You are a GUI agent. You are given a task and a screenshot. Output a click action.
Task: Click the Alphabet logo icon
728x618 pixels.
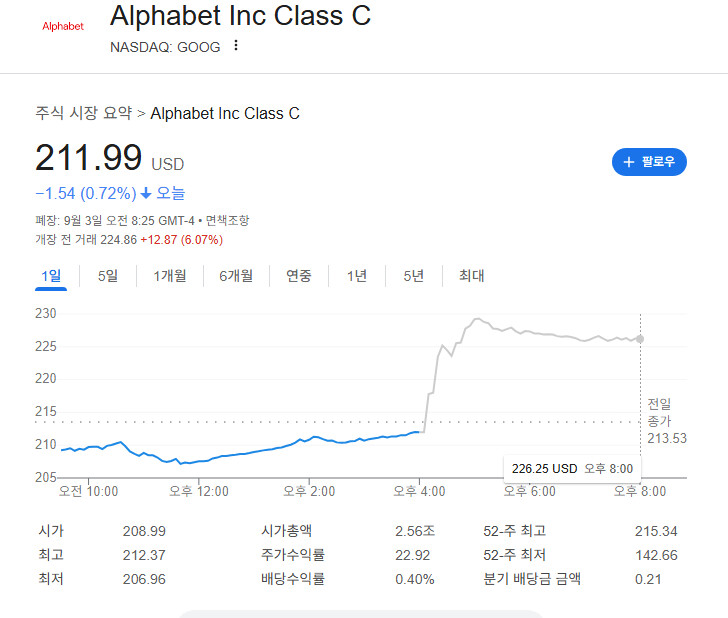[x=62, y=26]
